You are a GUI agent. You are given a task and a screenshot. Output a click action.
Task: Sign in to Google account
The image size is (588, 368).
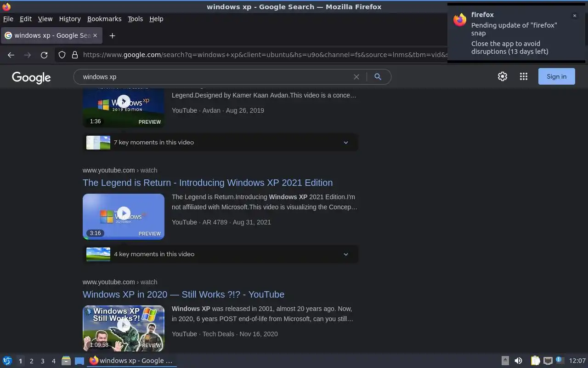tap(556, 76)
